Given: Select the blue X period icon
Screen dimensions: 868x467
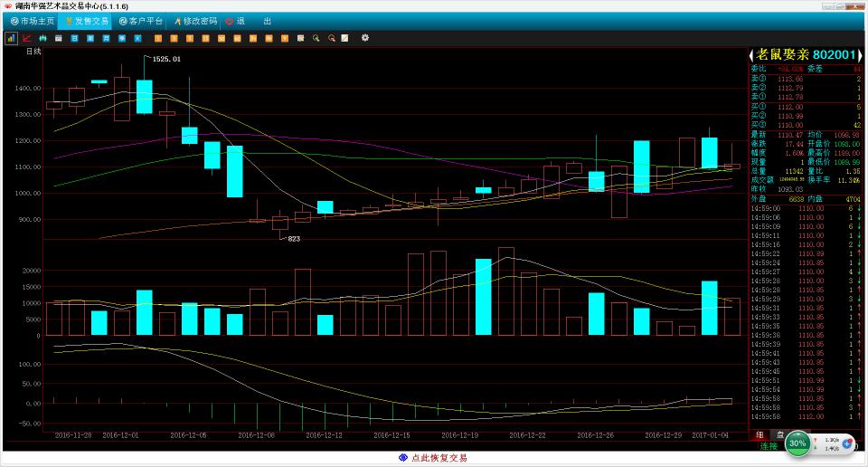Looking at the screenshot, I should pyautogui.click(x=137, y=38).
